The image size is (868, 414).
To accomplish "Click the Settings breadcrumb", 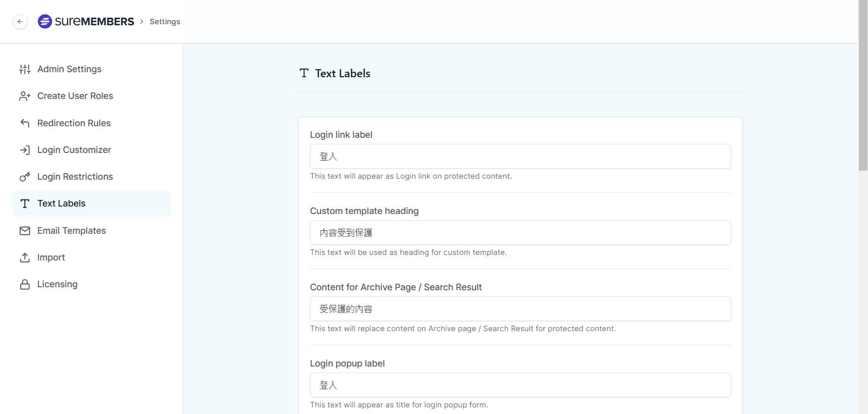I will click(165, 22).
